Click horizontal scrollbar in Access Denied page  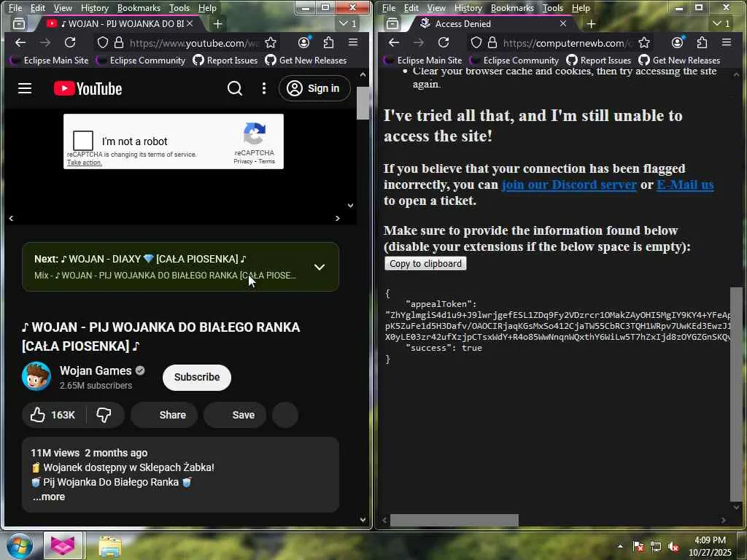point(454,521)
